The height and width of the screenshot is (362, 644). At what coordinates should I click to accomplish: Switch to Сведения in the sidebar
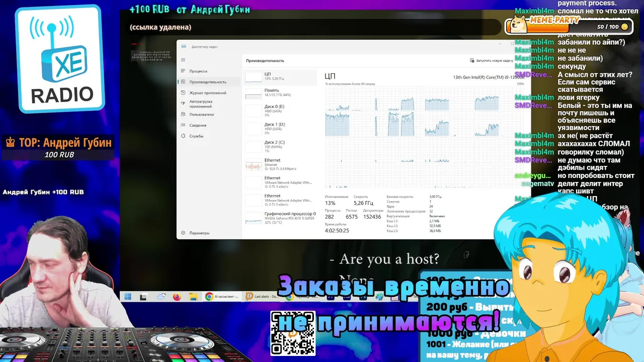coord(210,125)
